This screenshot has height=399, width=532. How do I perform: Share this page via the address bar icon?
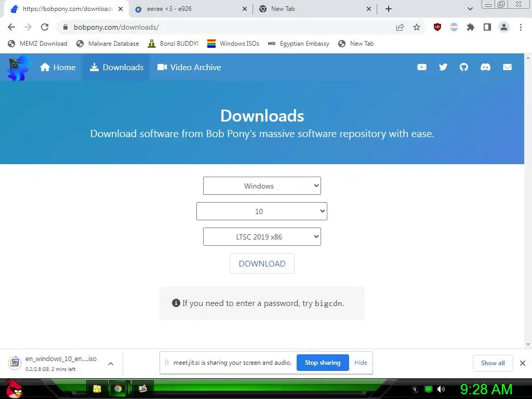click(400, 27)
